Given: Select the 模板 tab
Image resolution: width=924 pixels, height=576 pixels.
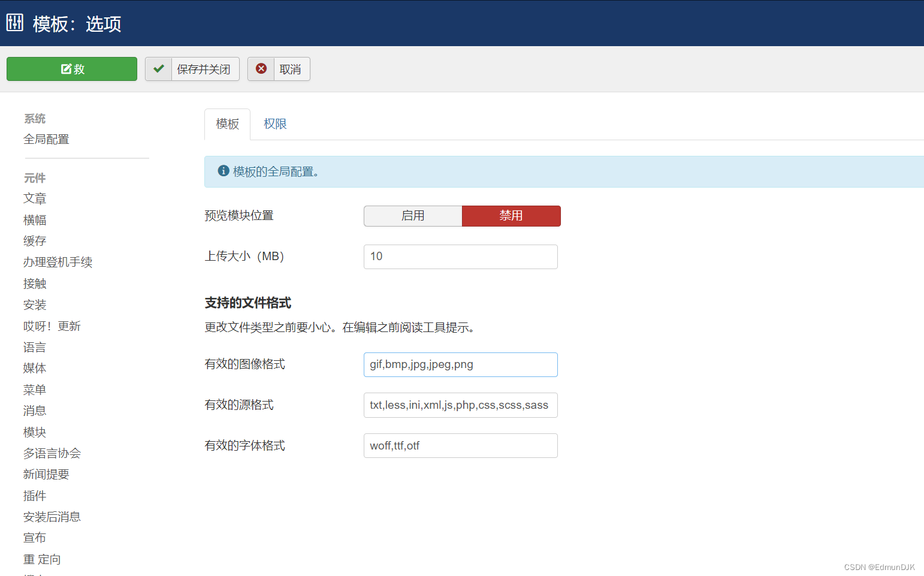Looking at the screenshot, I should (227, 123).
